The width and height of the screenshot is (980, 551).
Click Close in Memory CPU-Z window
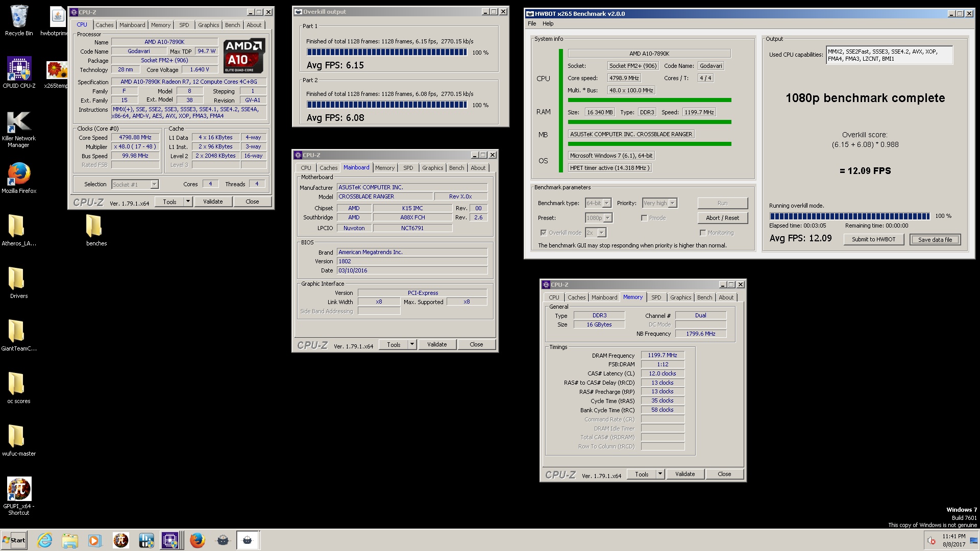724,474
